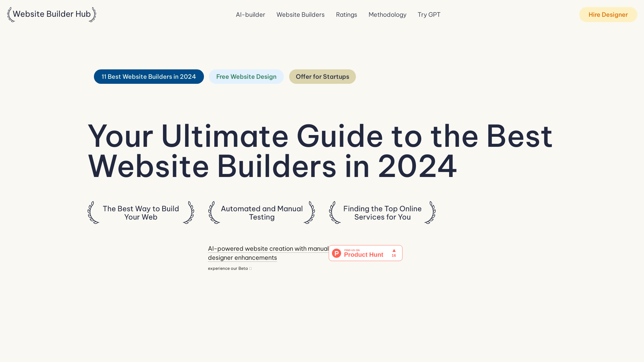Click the Product Hunt 'P' logo icon
The height and width of the screenshot is (362, 644).
pos(337,253)
